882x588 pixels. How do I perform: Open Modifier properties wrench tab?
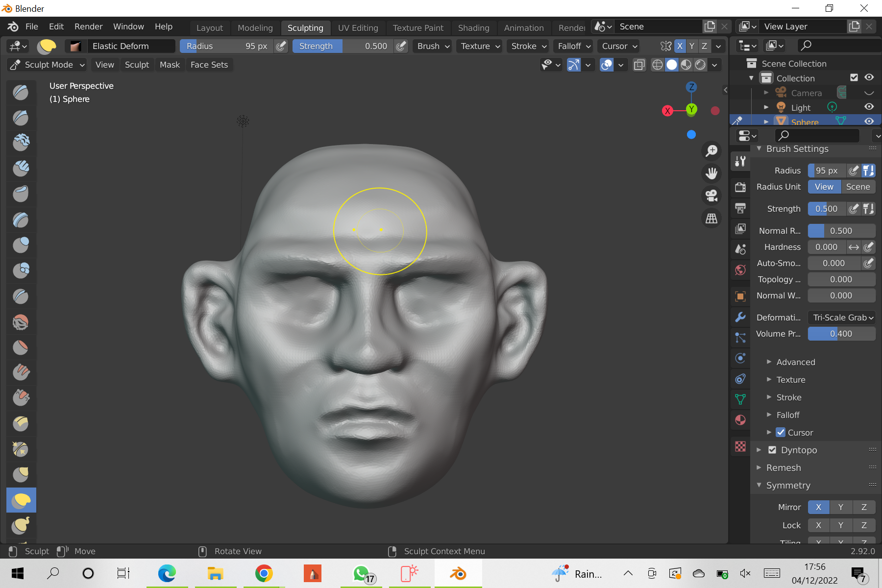click(x=740, y=317)
